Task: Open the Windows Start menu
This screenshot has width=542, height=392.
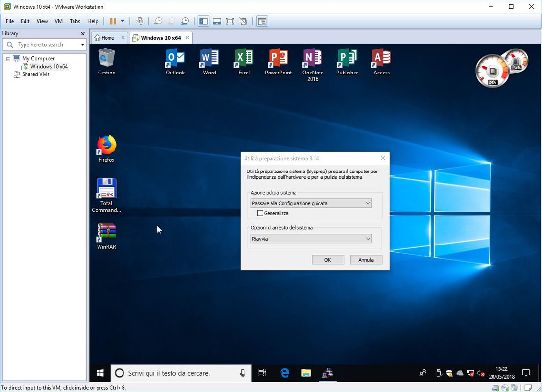Action: [x=100, y=373]
